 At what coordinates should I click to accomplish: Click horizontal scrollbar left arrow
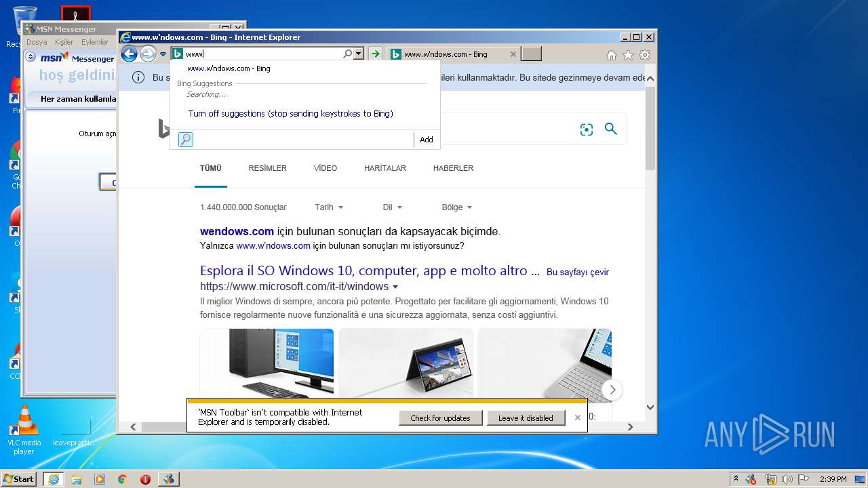[133, 427]
